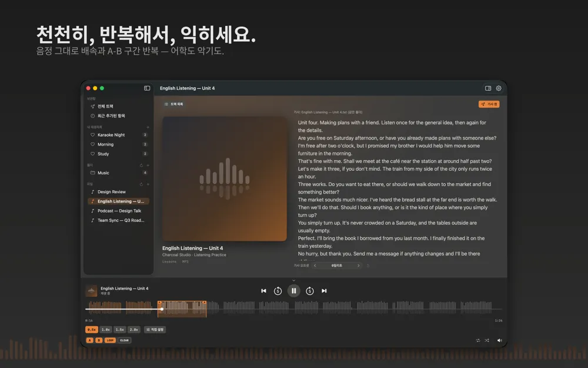Viewport: 588px width, 368px height.
Task: Increase lyrics offset with right chevron
Action: (x=359, y=266)
